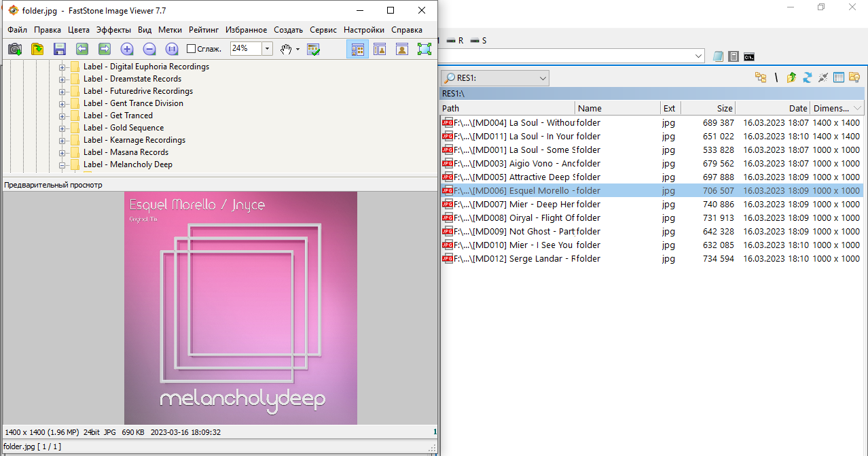Sort file list by Name column
Viewport: 868px width, 456px height.
click(x=618, y=108)
